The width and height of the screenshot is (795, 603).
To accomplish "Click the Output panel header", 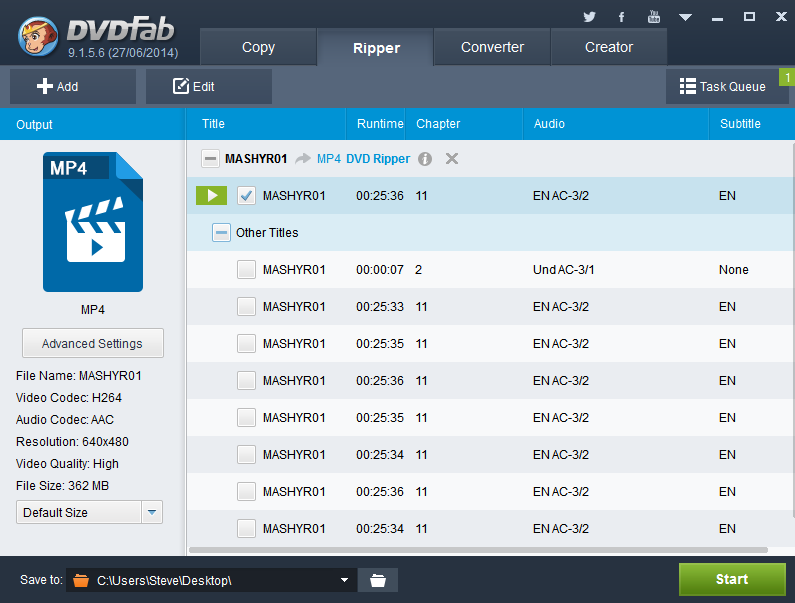I will (93, 124).
